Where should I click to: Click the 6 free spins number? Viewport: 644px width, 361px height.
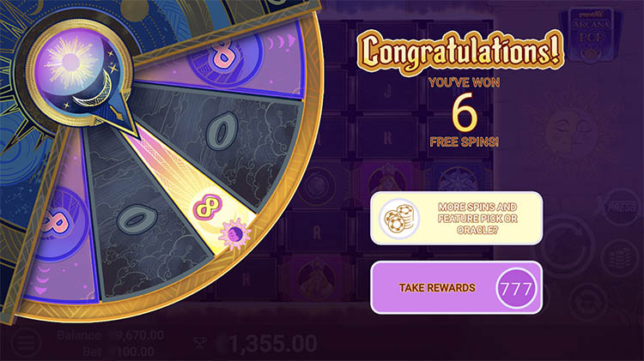point(465,112)
